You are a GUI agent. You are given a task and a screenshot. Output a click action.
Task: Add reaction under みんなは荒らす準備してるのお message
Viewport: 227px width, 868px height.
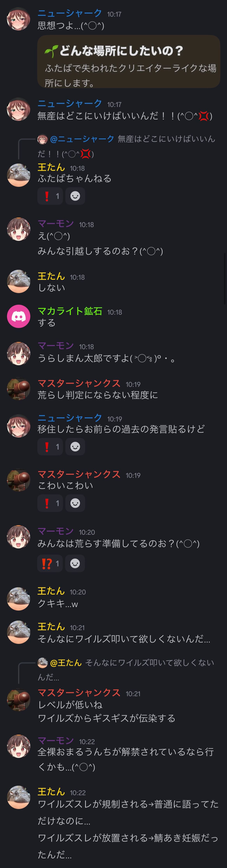coord(75,563)
